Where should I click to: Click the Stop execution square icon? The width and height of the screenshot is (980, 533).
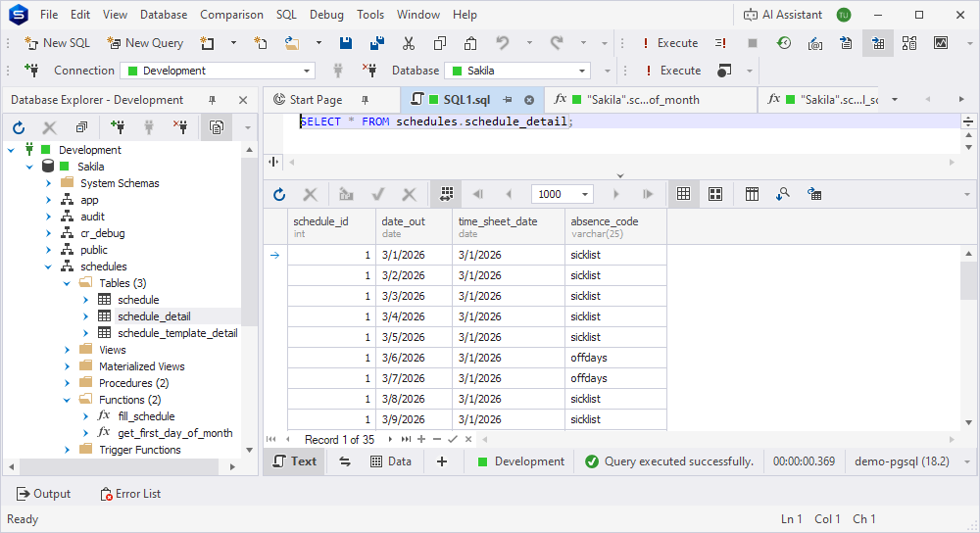tap(753, 43)
